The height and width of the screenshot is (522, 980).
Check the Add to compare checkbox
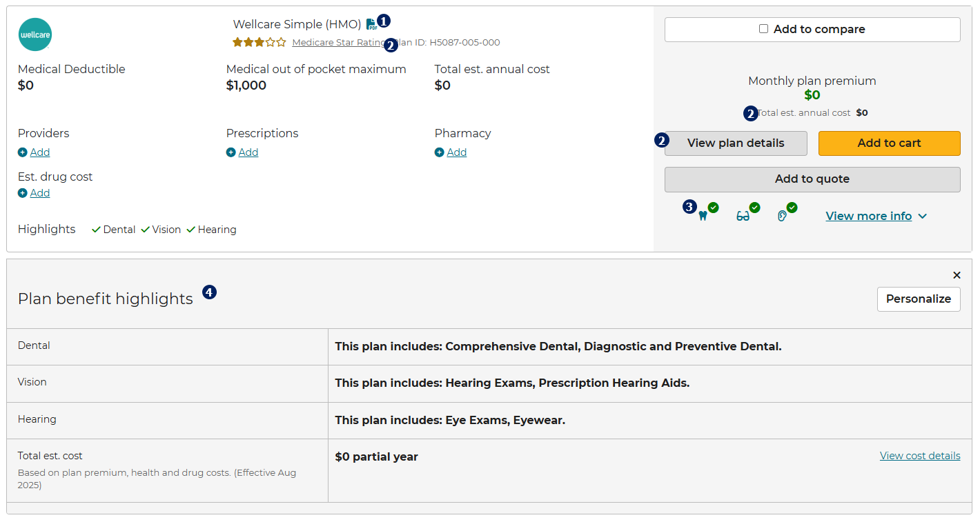coord(763,29)
